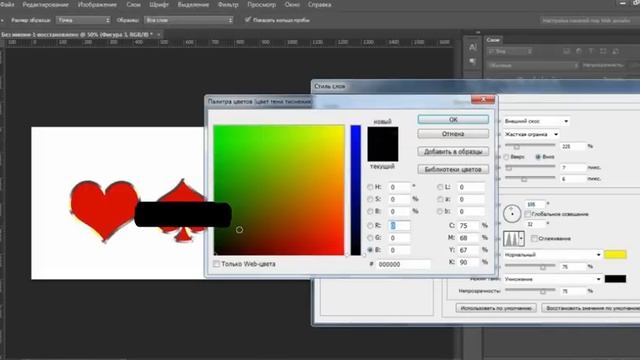Click the depth percentage input field

(x=572, y=146)
